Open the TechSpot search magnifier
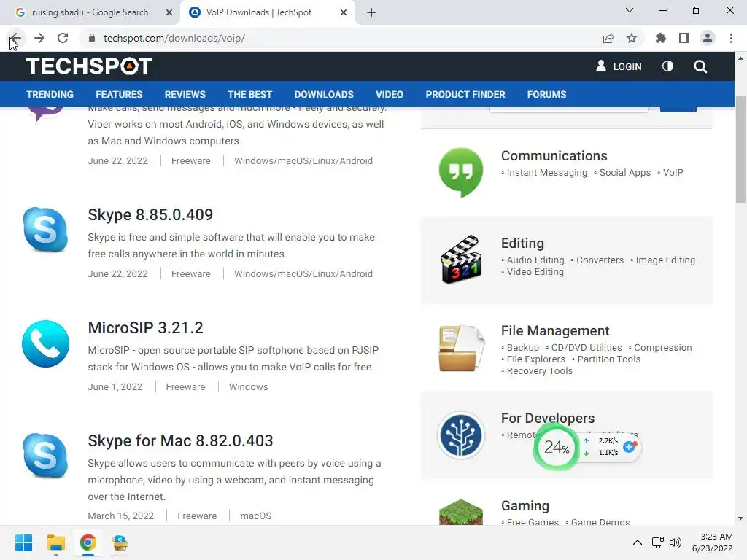The image size is (747, 560). point(700,66)
